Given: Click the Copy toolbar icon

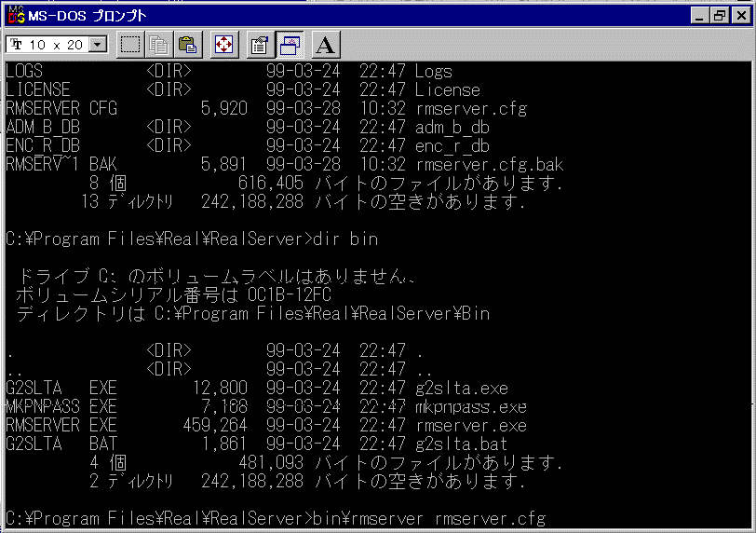Looking at the screenshot, I should 158,45.
